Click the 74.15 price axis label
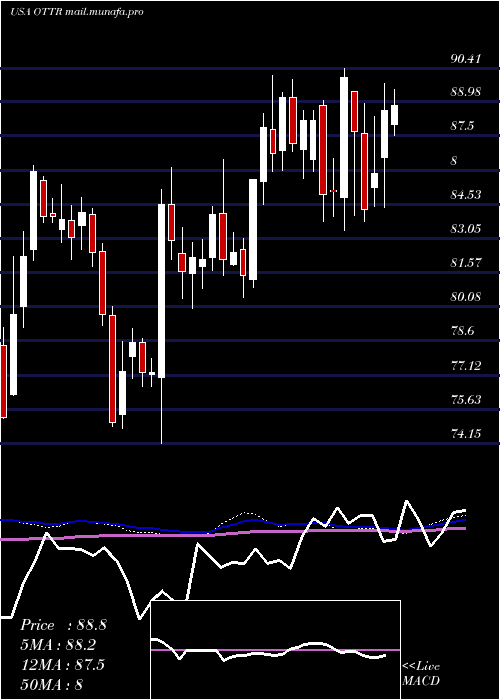 coord(466,433)
